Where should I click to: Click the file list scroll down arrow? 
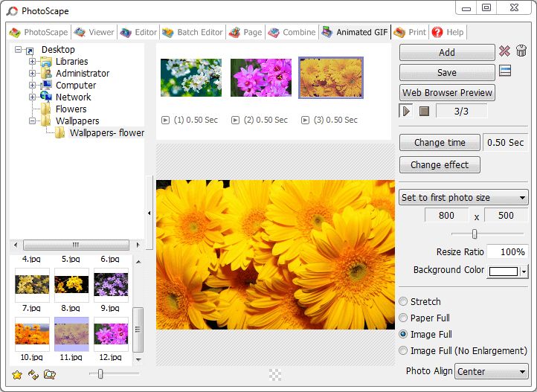[x=138, y=359]
